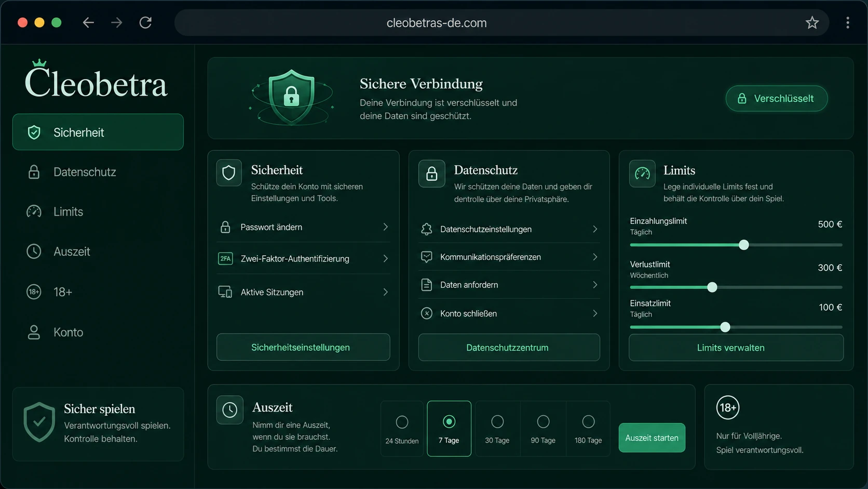Click the Einzahlungslimit slider handle
Image resolution: width=868 pixels, height=489 pixels.
point(744,245)
